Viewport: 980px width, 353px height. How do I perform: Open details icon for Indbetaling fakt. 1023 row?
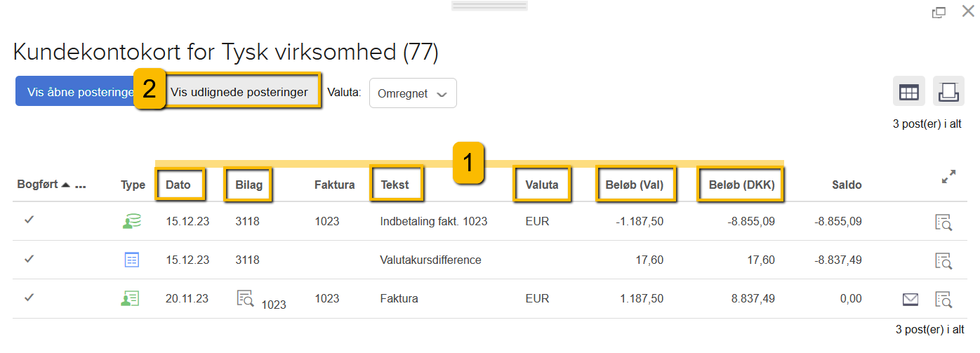[x=943, y=222]
